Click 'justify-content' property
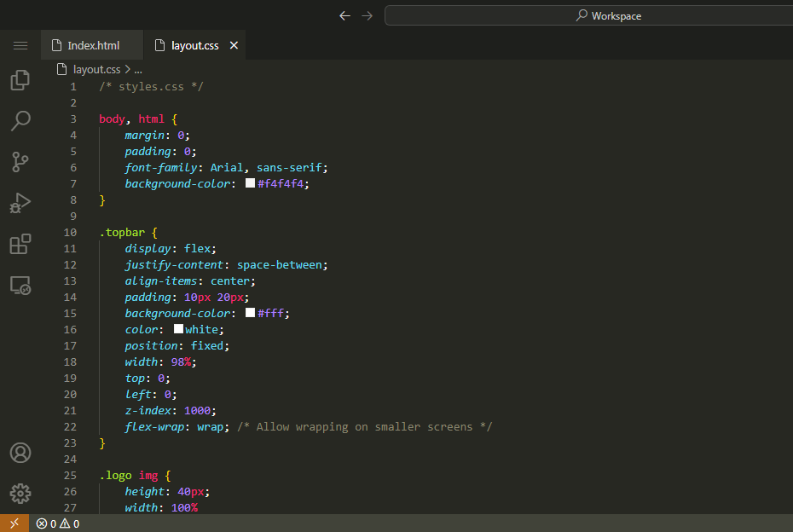 174,264
